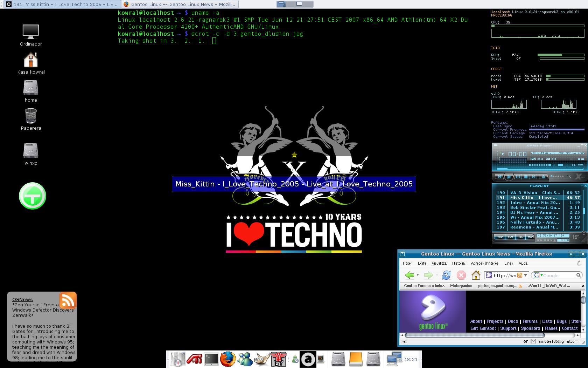This screenshot has height=368, width=588.
Task: Click the playlist LOAD LIST button
Action: [576, 237]
